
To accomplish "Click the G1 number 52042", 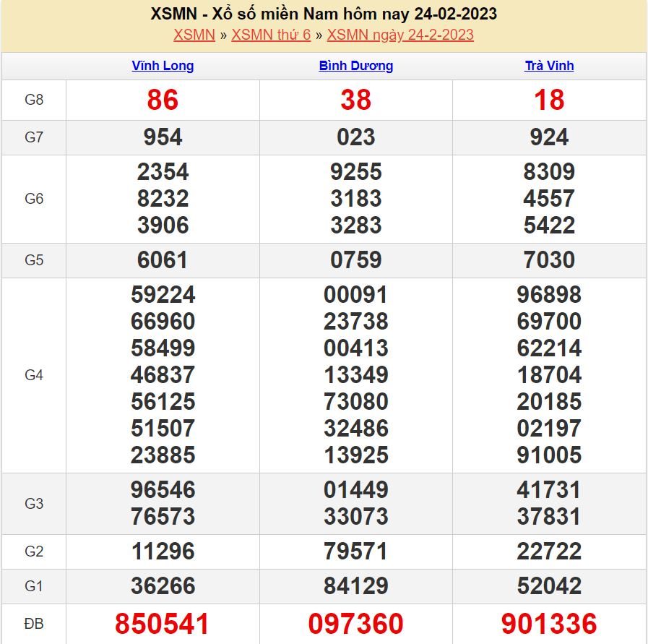I will pyautogui.click(x=549, y=586).
